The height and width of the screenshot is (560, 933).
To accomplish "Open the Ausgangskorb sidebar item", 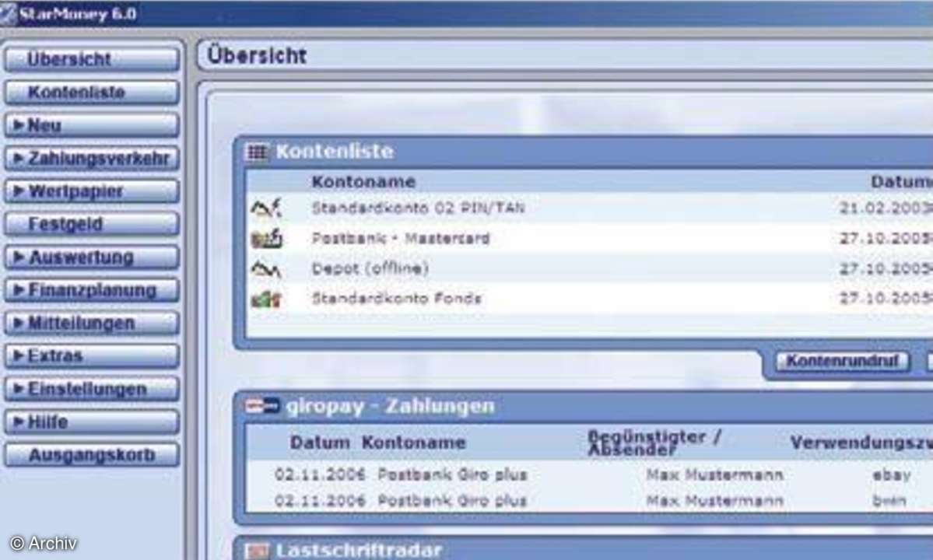I will (92, 455).
